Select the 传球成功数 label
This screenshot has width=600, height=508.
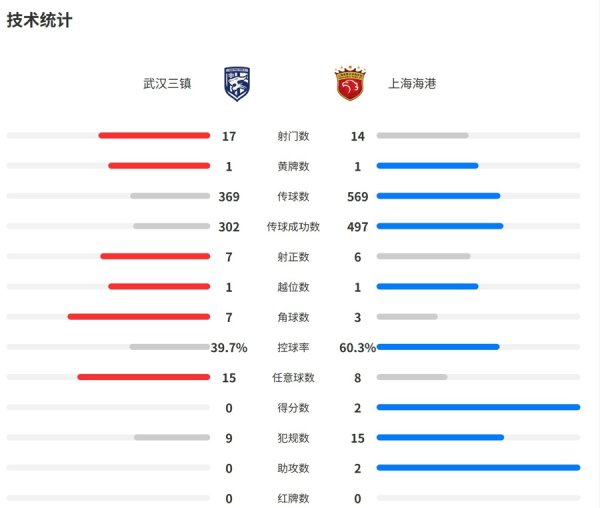click(293, 227)
